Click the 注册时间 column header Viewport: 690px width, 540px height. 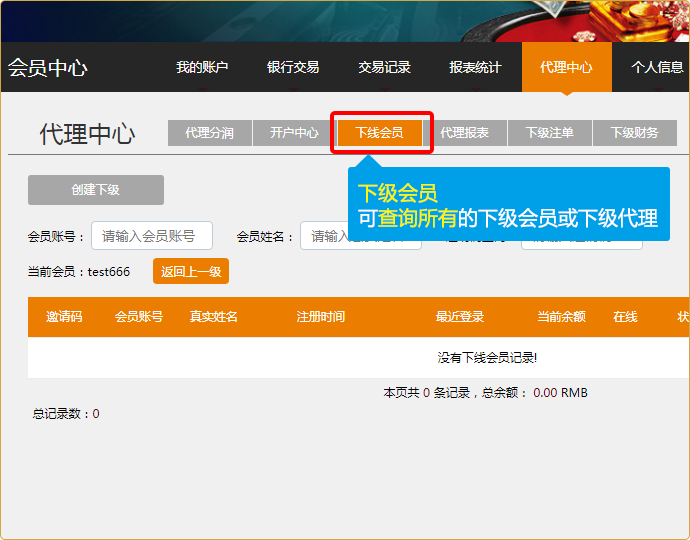[320, 317]
